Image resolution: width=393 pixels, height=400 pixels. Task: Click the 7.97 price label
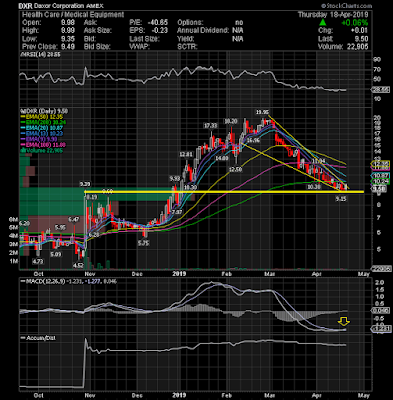coord(178,212)
